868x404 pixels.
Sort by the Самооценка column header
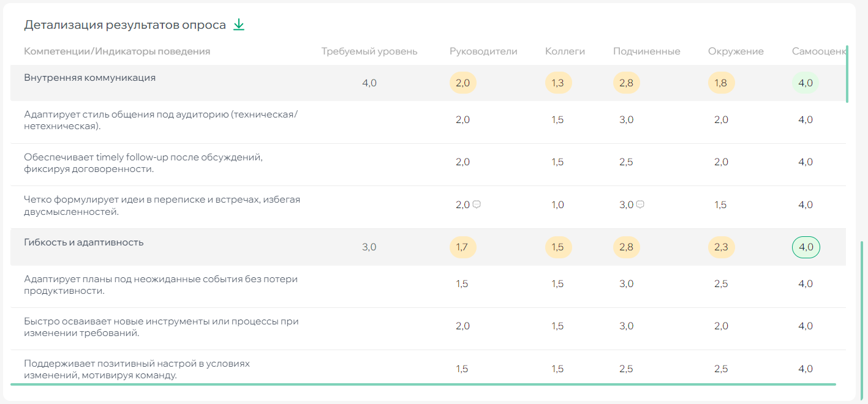[819, 51]
